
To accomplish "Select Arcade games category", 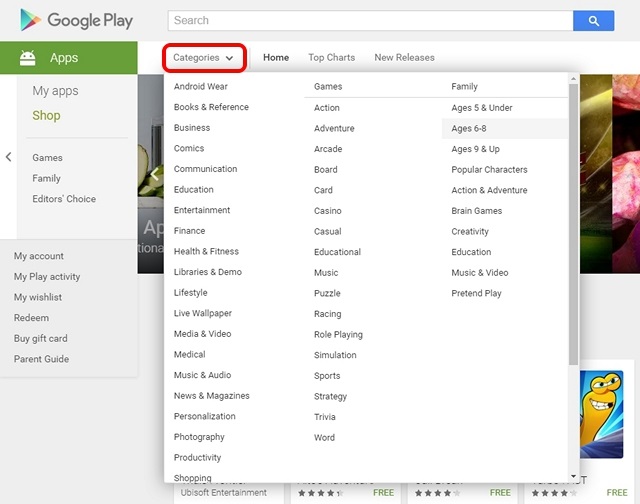I will tap(328, 149).
